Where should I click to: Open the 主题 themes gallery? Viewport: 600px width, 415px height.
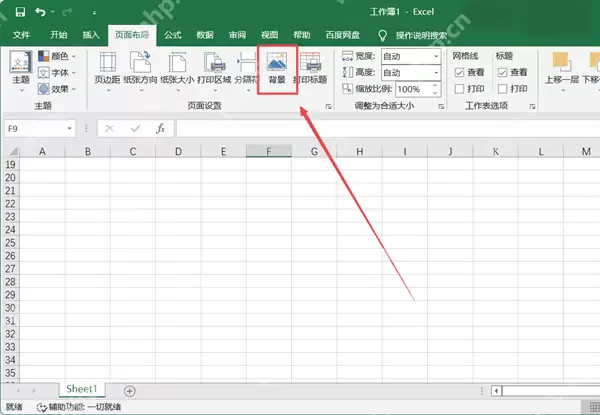21,72
